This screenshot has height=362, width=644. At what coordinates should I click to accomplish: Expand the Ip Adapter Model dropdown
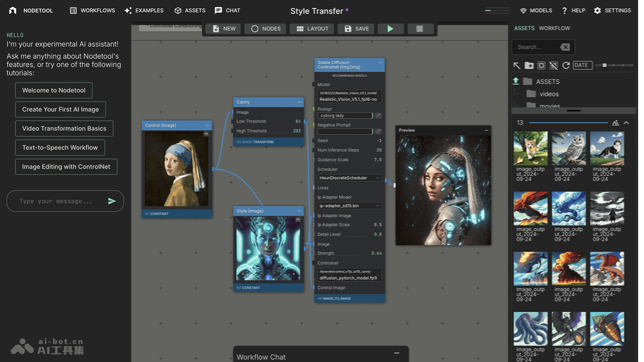pyautogui.click(x=349, y=205)
